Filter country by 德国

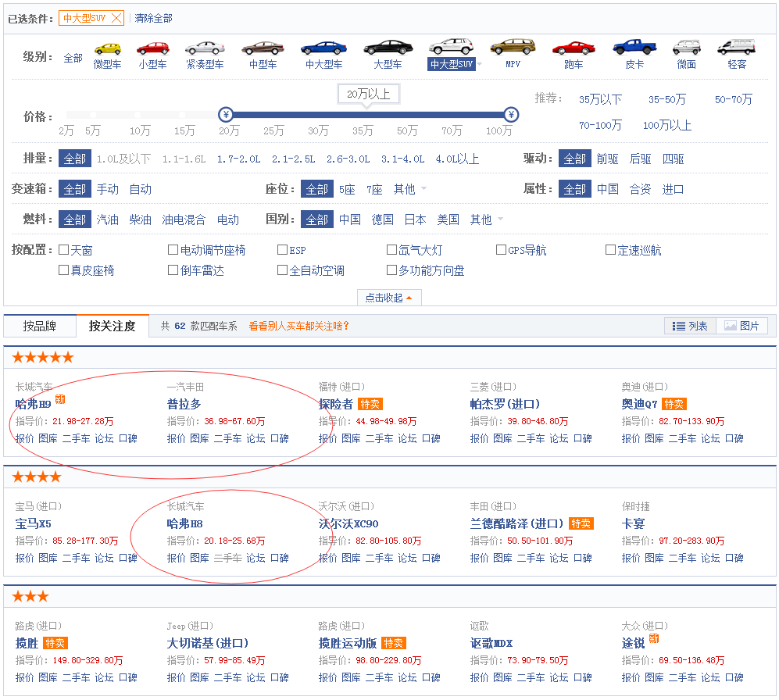pos(383,220)
